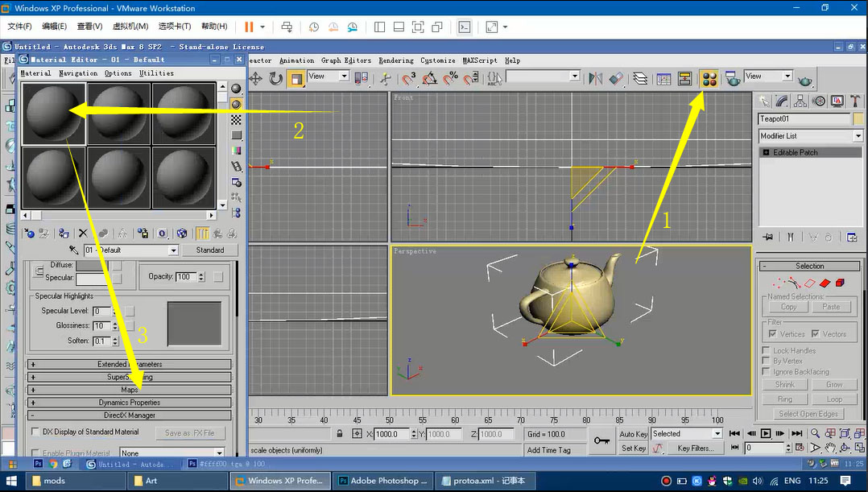868x492 pixels.
Task: Open the Hierarchy command panel tab
Action: pyautogui.click(x=800, y=101)
